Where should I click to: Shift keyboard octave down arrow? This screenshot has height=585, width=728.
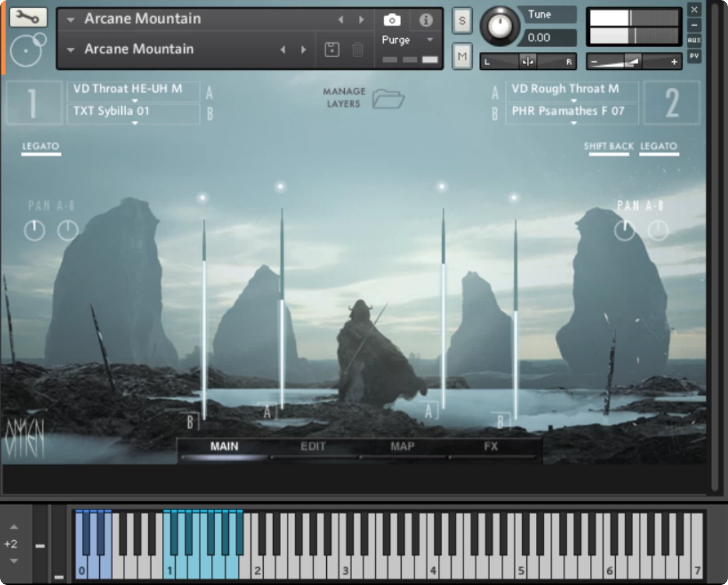click(14, 561)
